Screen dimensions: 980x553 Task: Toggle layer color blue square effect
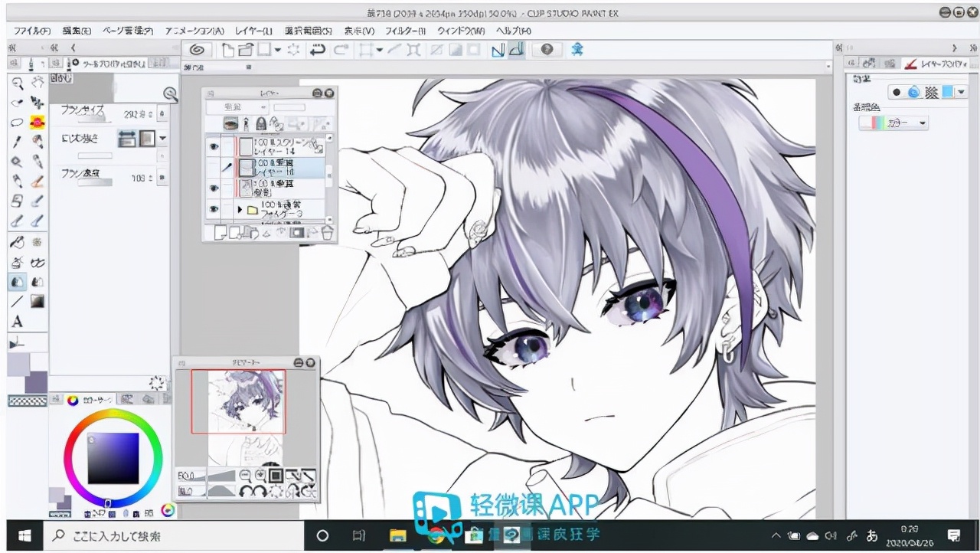pos(948,92)
